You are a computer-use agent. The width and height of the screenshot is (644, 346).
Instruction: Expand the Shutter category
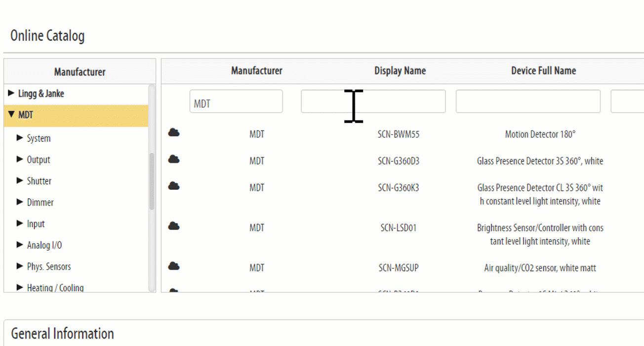coord(20,180)
